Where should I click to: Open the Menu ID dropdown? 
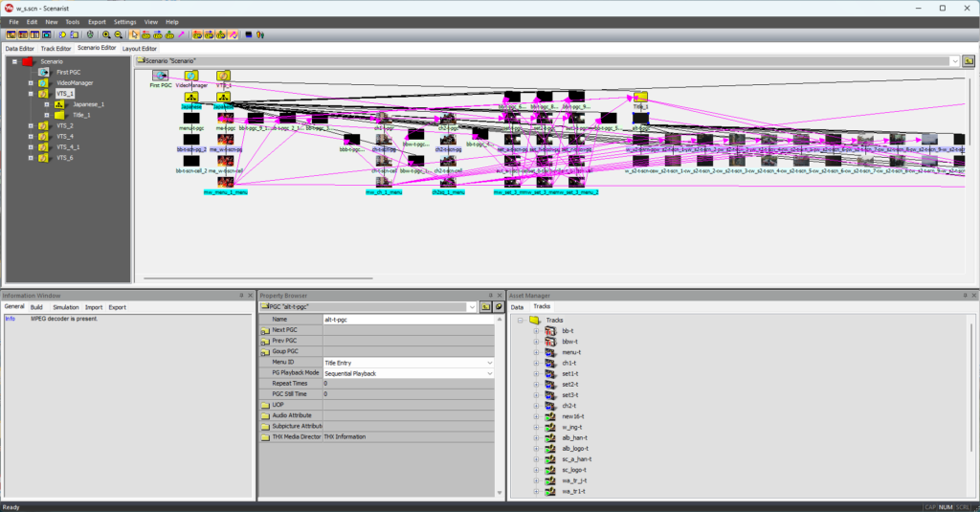(x=489, y=363)
